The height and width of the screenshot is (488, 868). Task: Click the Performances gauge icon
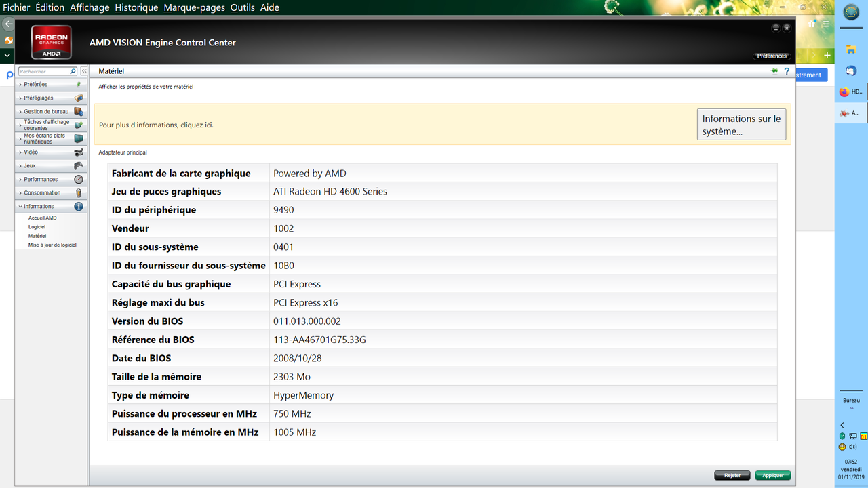pos(79,180)
